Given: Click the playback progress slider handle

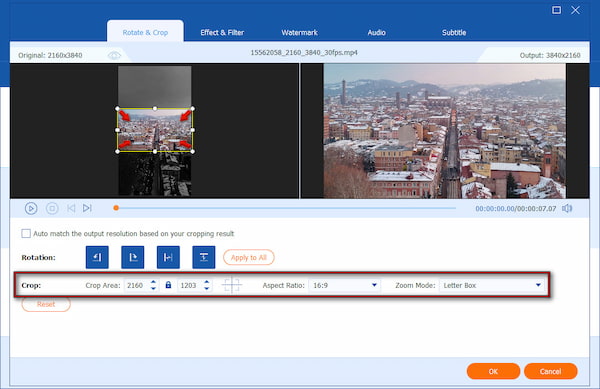Looking at the screenshot, I should coord(116,208).
